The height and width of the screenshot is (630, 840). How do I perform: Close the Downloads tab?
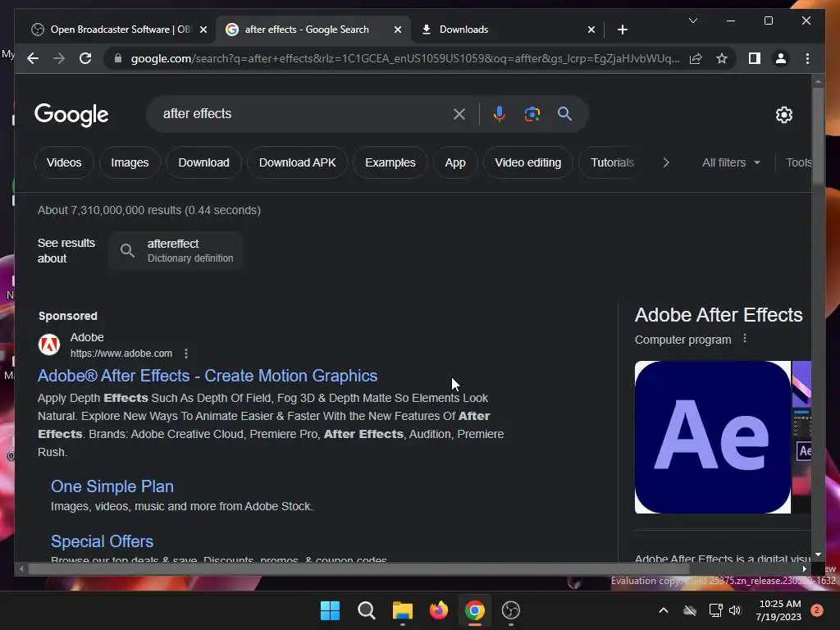591,30
